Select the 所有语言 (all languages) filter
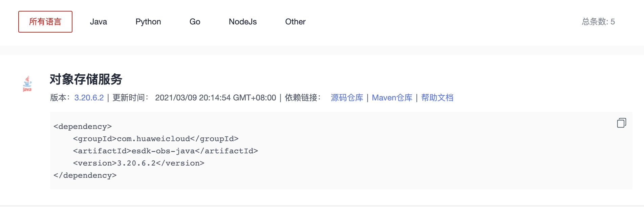This screenshot has height=209, width=644. (x=45, y=21)
